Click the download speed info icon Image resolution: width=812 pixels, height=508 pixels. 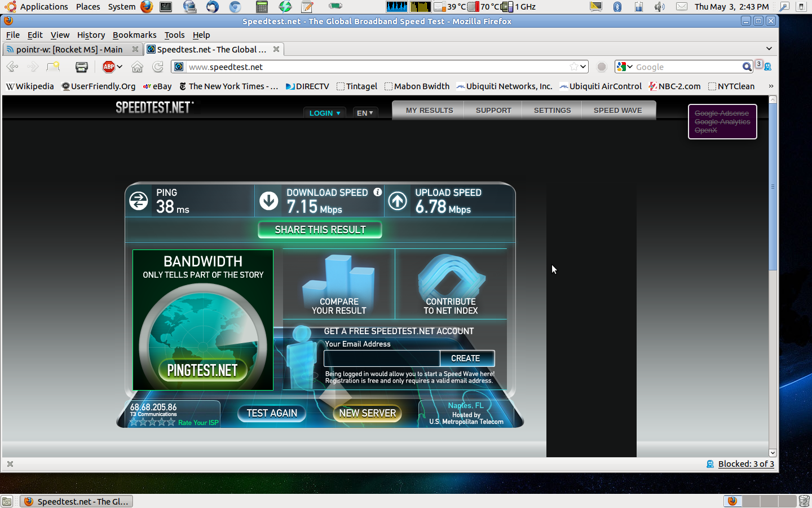tap(378, 192)
